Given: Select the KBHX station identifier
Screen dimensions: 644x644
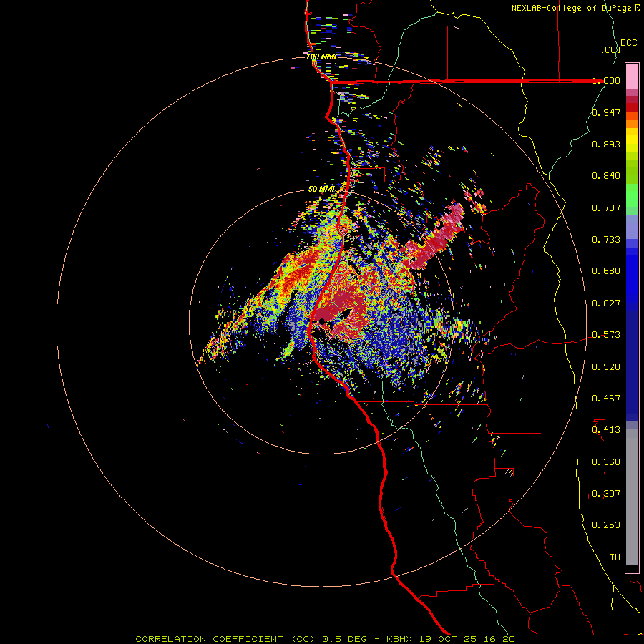Looking at the screenshot, I should 401,639.
